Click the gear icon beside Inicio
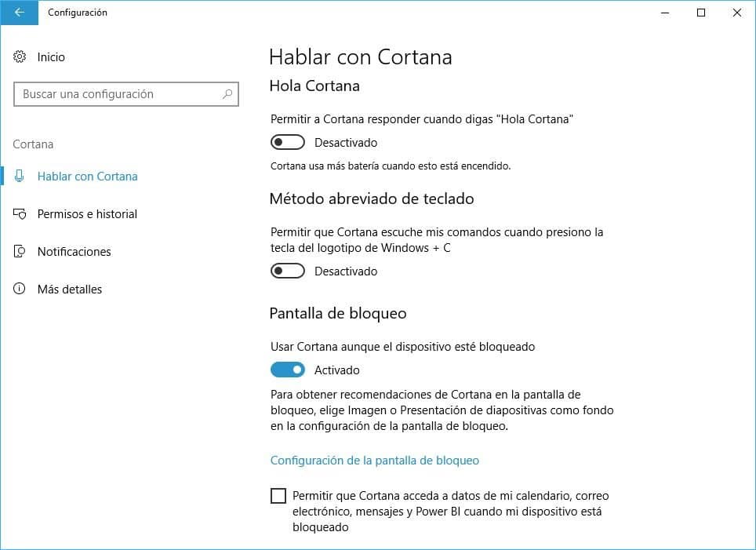The height and width of the screenshot is (550, 756). coord(19,56)
